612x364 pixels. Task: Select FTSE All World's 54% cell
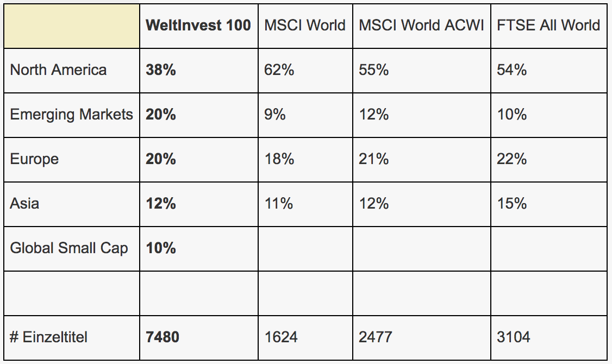[x=512, y=70]
